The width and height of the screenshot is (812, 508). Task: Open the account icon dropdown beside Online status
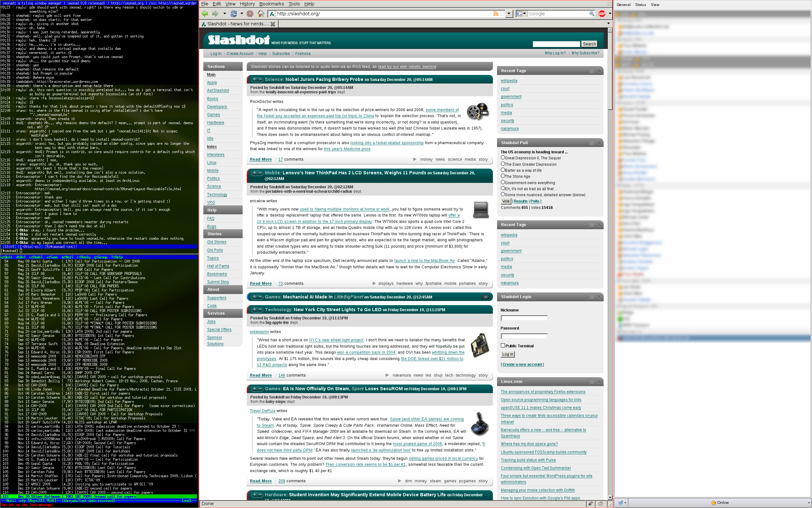(622, 503)
